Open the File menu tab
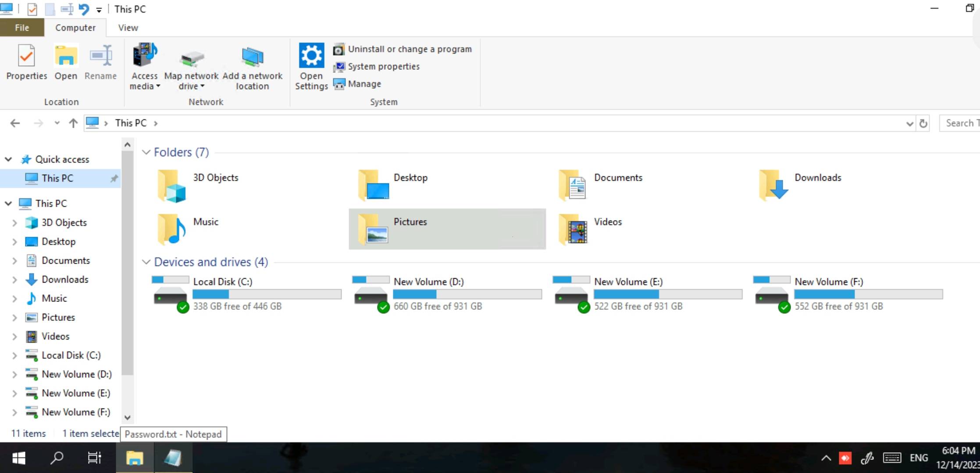 point(22,28)
